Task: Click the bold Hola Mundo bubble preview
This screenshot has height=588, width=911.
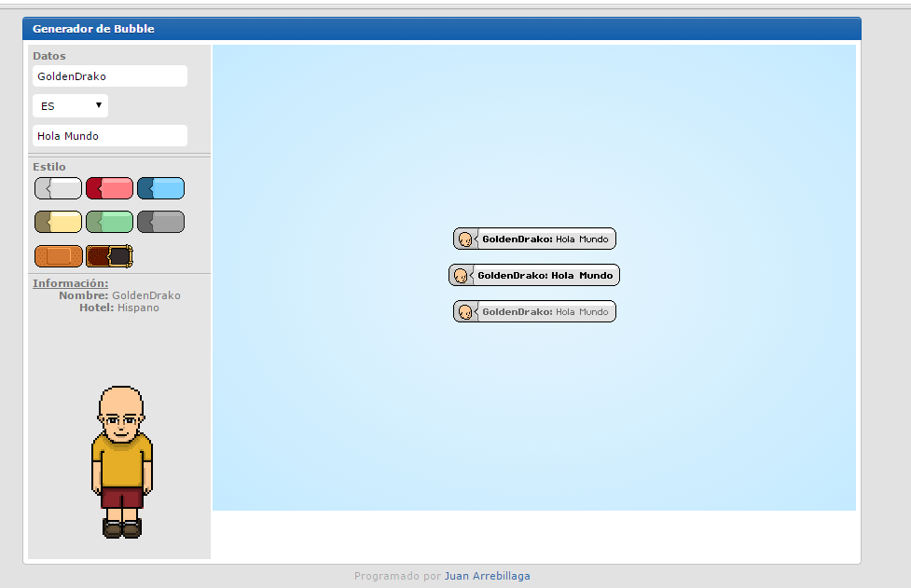Action: tap(534, 275)
